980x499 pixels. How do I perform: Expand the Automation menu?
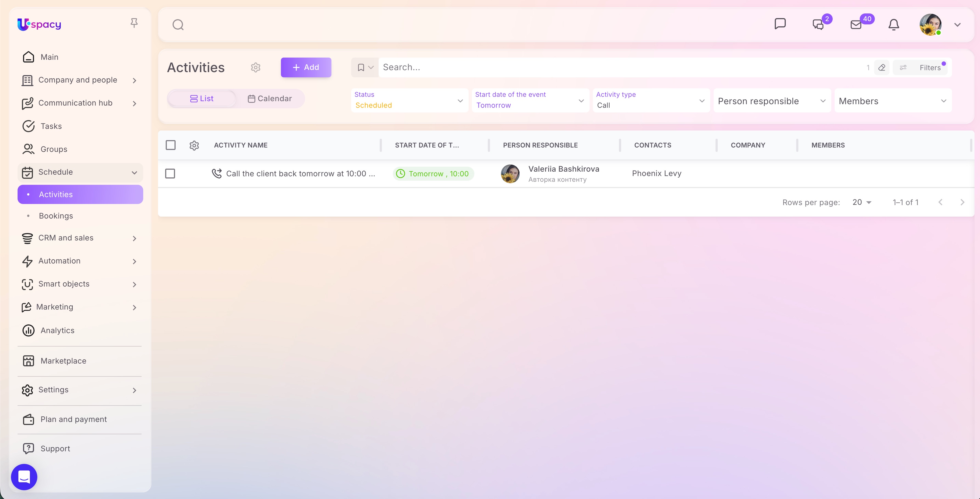(x=80, y=261)
